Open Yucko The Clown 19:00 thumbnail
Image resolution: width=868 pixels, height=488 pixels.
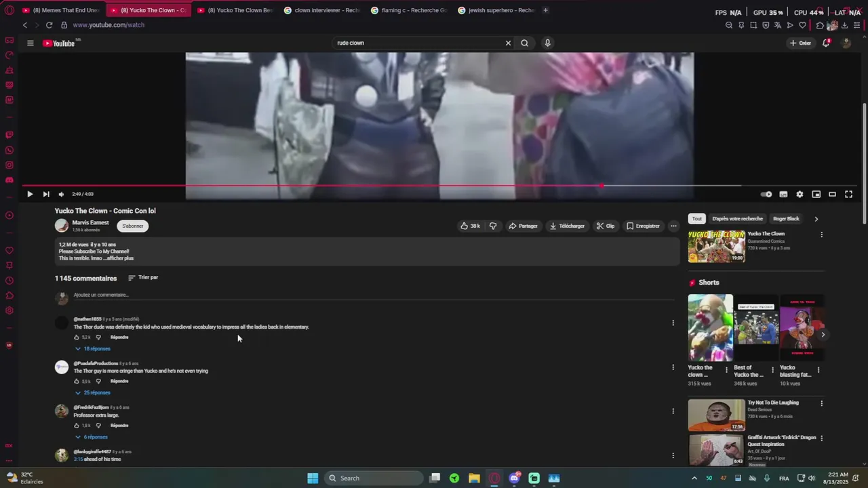coord(716,247)
